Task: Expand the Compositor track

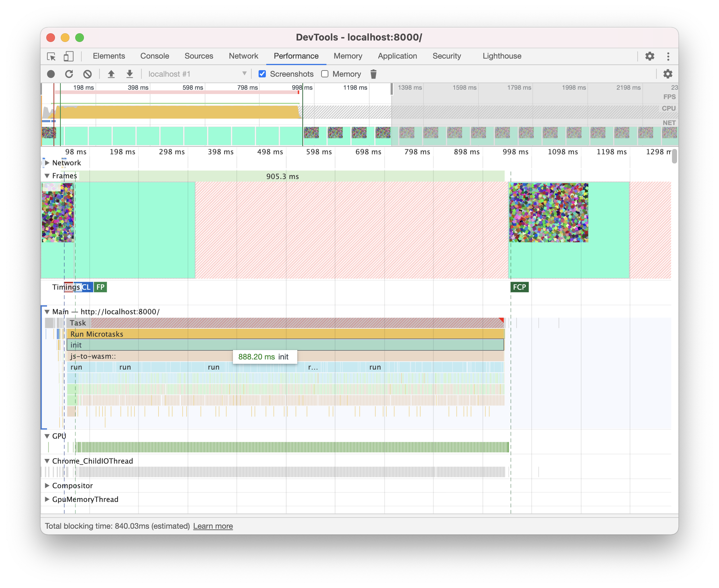Action: tap(47, 486)
